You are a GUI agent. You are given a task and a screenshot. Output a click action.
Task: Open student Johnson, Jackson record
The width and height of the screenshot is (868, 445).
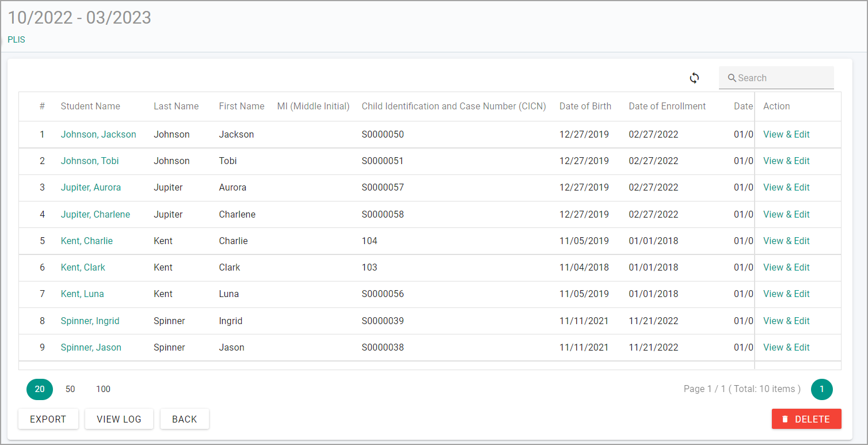tap(98, 134)
